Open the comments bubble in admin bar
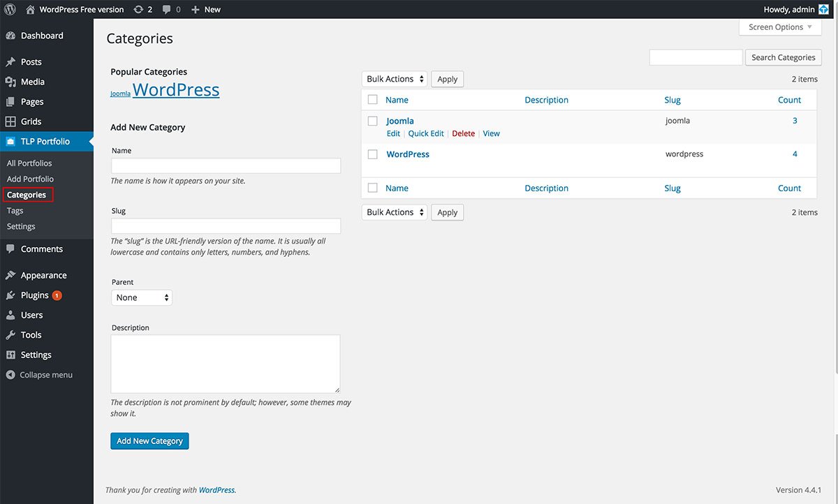This screenshot has width=838, height=504. [x=166, y=9]
